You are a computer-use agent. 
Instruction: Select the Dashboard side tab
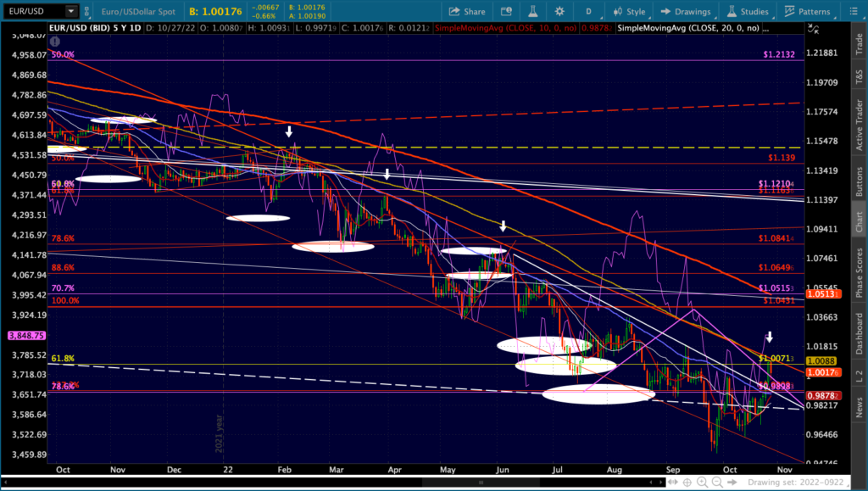860,333
